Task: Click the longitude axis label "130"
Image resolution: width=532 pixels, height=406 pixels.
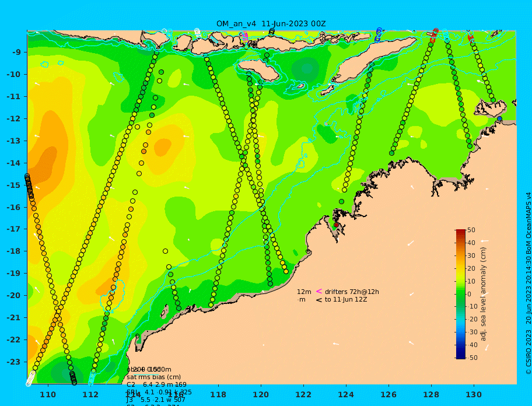Action: (474, 394)
